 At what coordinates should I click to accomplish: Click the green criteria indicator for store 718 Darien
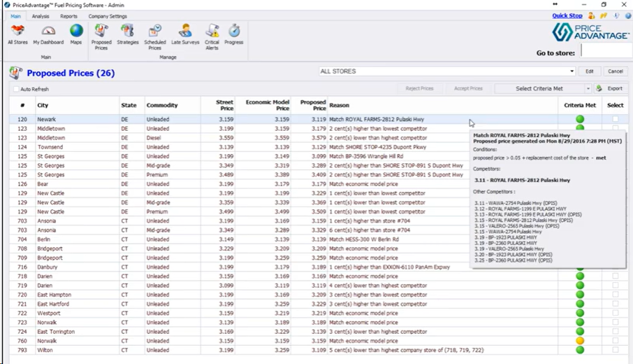[580, 276]
